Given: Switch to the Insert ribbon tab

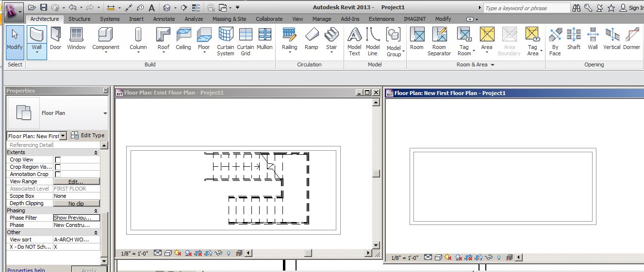Looking at the screenshot, I should click(136, 19).
